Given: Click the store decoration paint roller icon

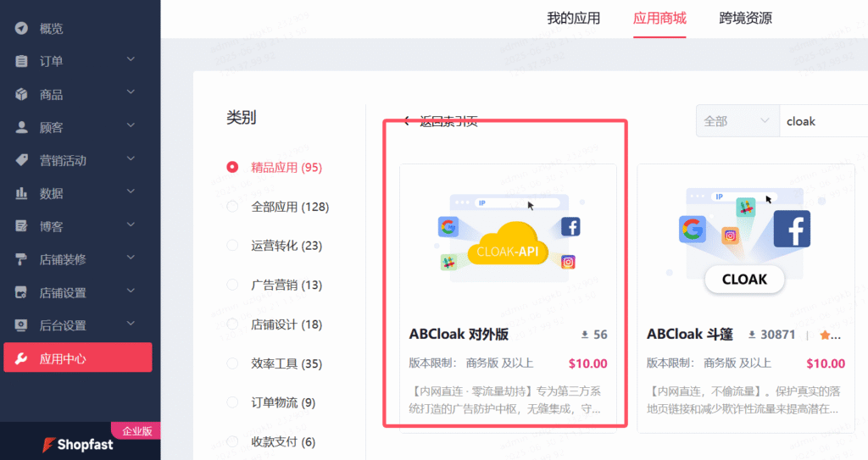Looking at the screenshot, I should [x=21, y=259].
